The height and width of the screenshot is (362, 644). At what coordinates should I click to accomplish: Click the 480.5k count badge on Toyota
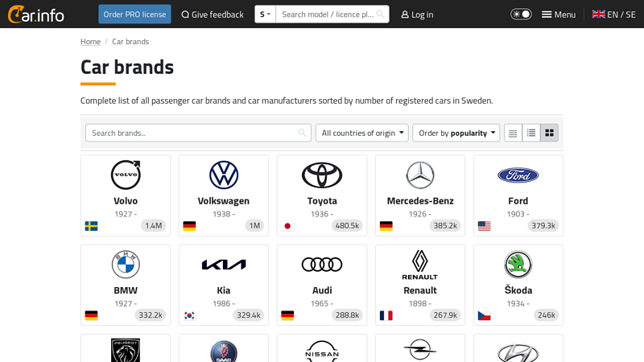pos(347,226)
